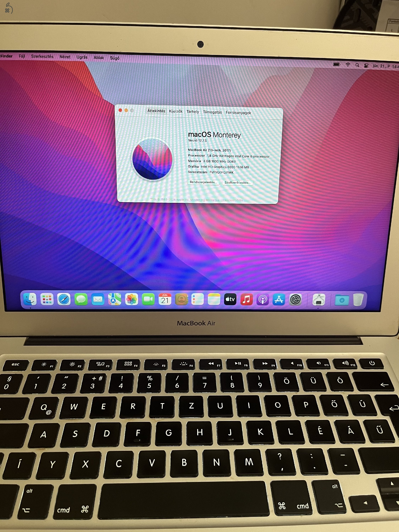Open Reminders in the Dock
The width and height of the screenshot is (399, 532).
tap(197, 299)
